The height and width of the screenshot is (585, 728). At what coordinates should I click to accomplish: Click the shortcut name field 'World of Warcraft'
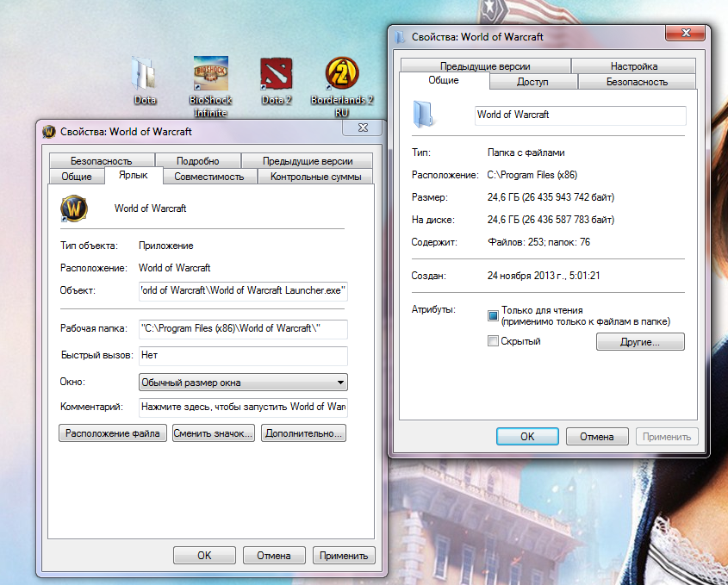pyautogui.click(x=150, y=208)
